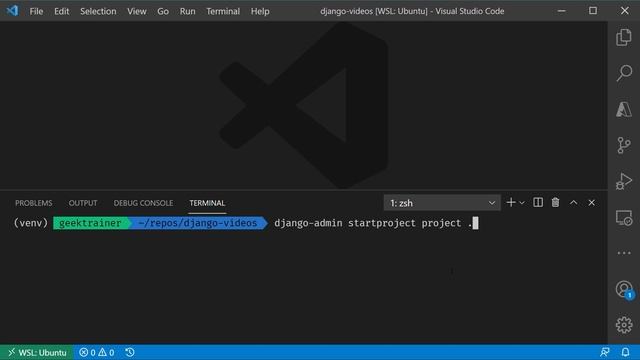Image resolution: width=640 pixels, height=360 pixels.
Task: Open notifications bell in status bar
Action: click(x=625, y=352)
